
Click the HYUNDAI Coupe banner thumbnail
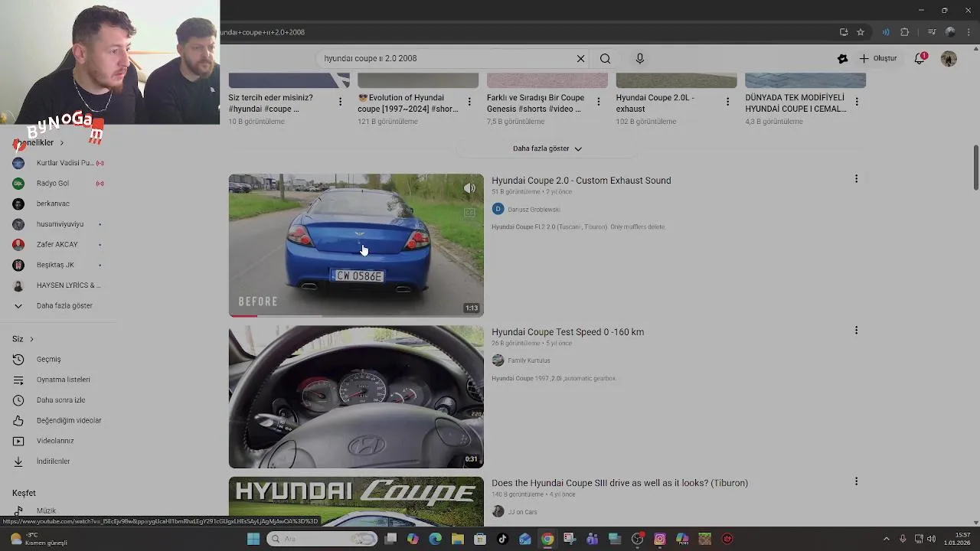click(356, 502)
